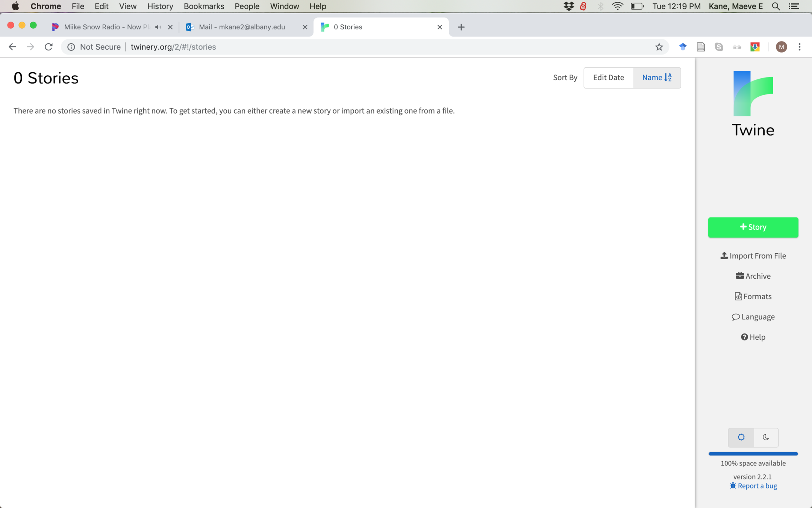This screenshot has width=812, height=508.
Task: Open the History menu in the menu bar
Action: (x=160, y=6)
